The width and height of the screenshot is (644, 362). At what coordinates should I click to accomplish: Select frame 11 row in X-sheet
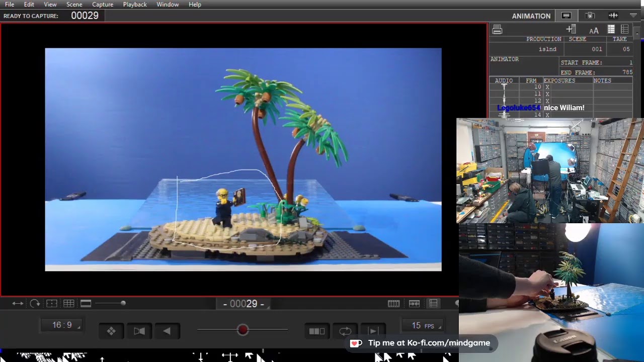tap(561, 94)
